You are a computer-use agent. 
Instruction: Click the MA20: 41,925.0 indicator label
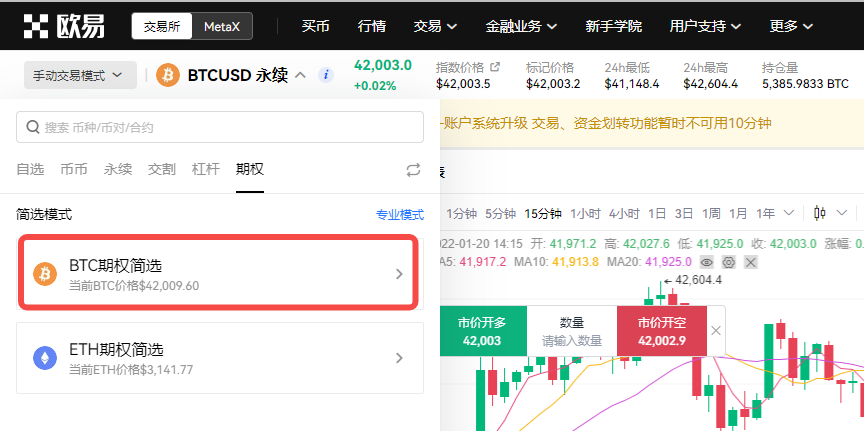649,262
